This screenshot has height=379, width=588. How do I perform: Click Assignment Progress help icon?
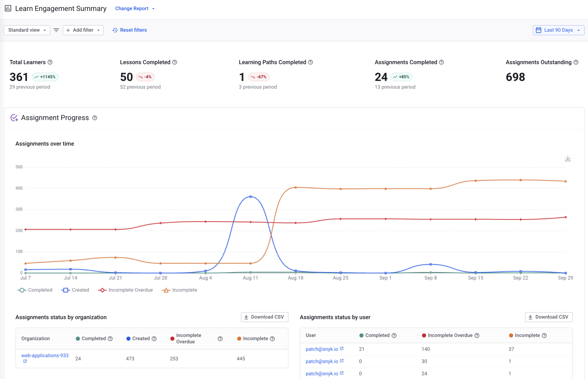95,118
